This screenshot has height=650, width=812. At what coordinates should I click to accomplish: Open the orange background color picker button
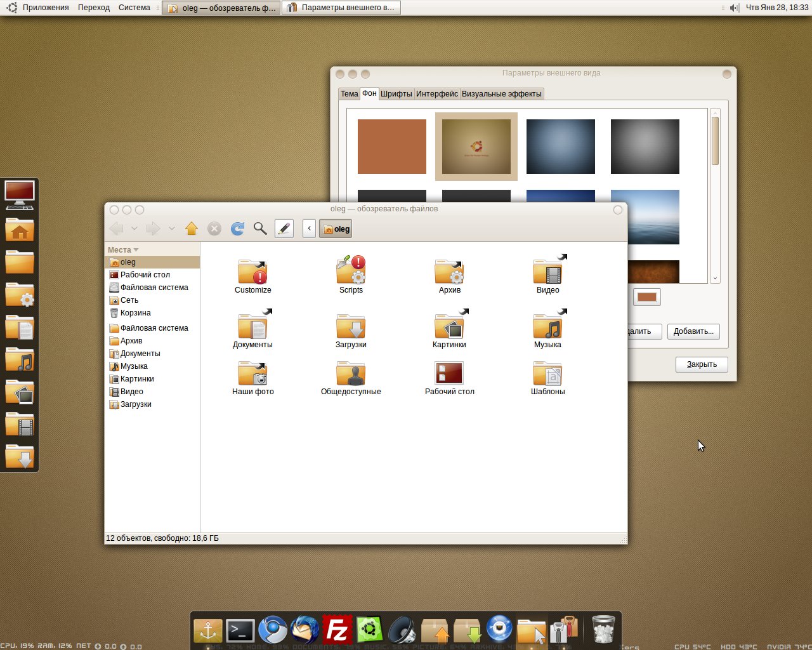click(646, 297)
